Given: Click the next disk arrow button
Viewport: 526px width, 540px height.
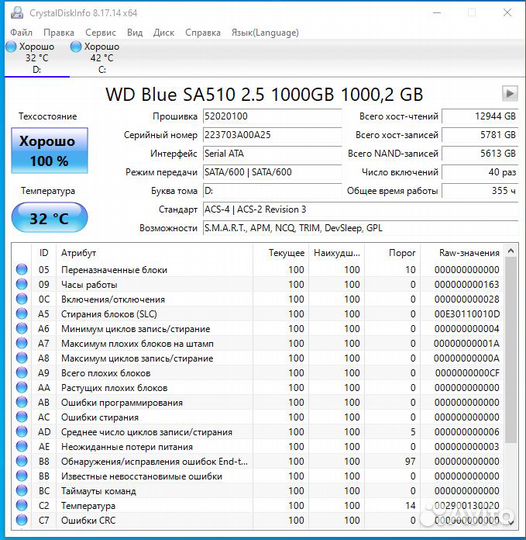Looking at the screenshot, I should pyautogui.click(x=510, y=93).
